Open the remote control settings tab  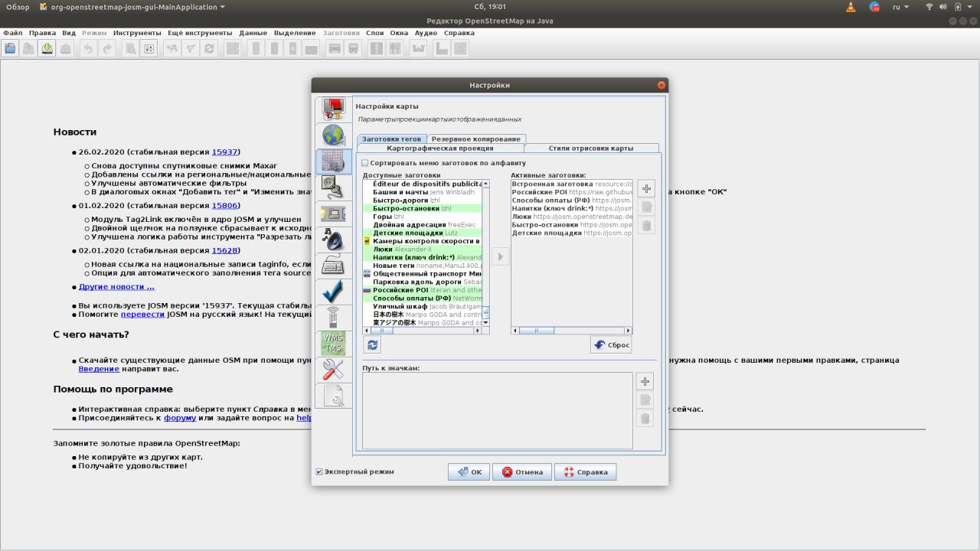(333, 318)
